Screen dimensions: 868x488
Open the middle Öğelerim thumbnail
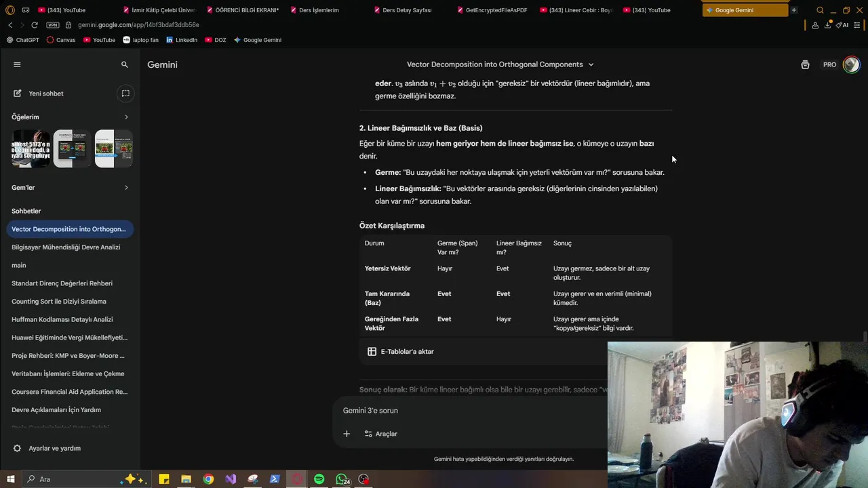(72, 148)
